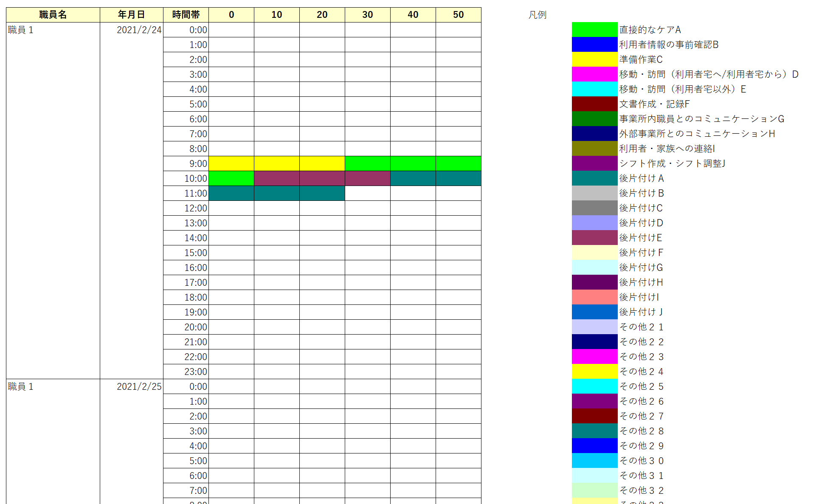Image resolution: width=819 pixels, height=504 pixels.
Task: Pick the pale cyan swatch for 後片付けG
Action: pos(594,267)
